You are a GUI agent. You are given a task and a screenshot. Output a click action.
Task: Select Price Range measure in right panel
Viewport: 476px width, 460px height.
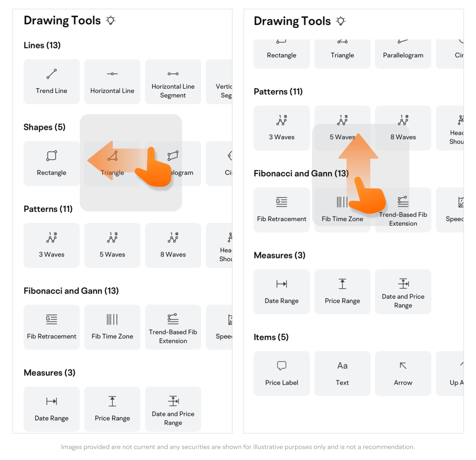click(342, 292)
